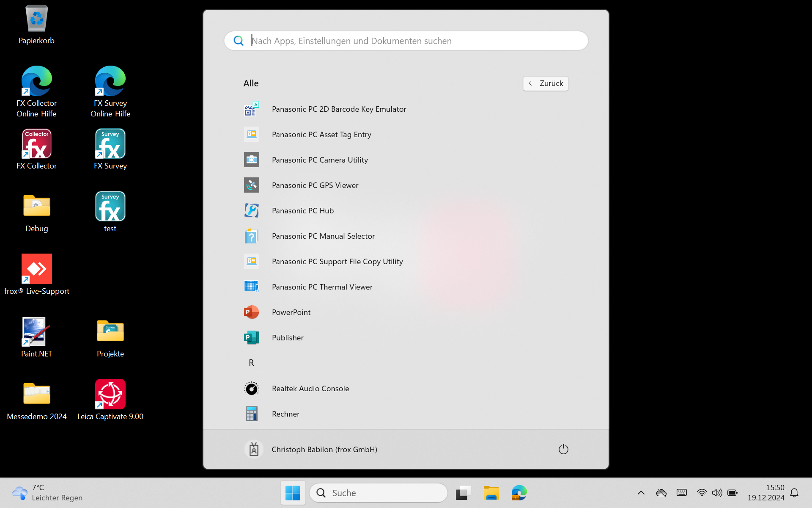Open Panasonic PC Manual Selector
This screenshot has height=508, width=812.
pos(323,236)
